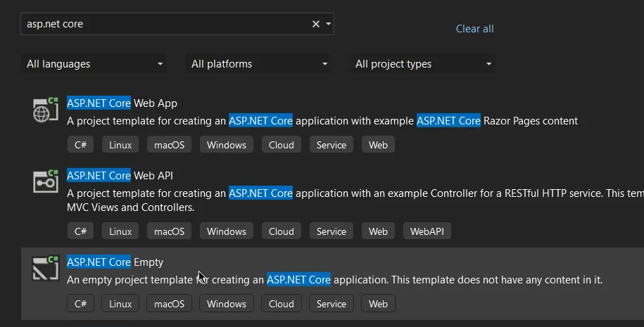Open the All languages filter dropdown
This screenshot has width=644, height=327.
click(x=94, y=64)
